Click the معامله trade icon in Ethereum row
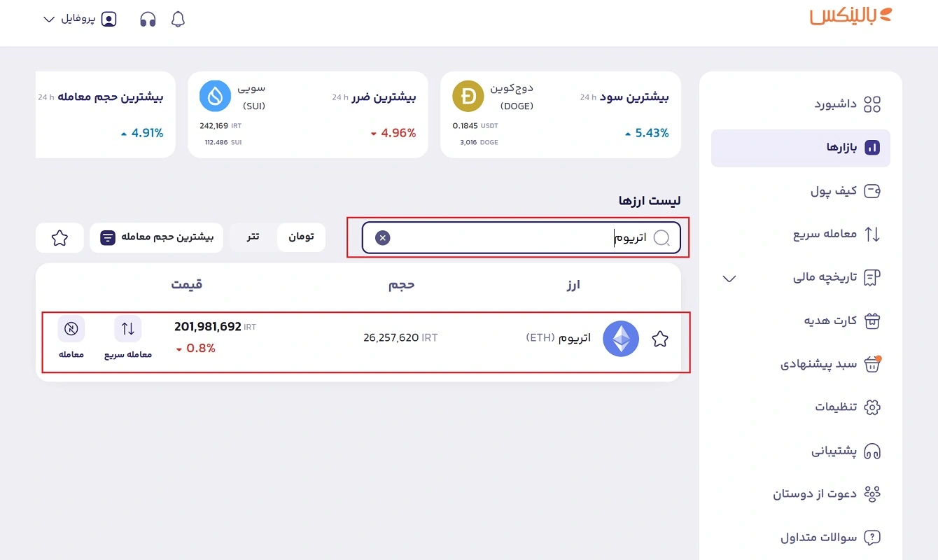Screen dimensions: 938x560 coord(71,328)
